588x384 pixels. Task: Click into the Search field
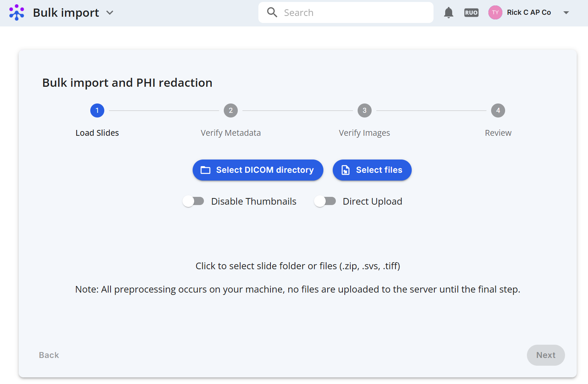pos(346,12)
